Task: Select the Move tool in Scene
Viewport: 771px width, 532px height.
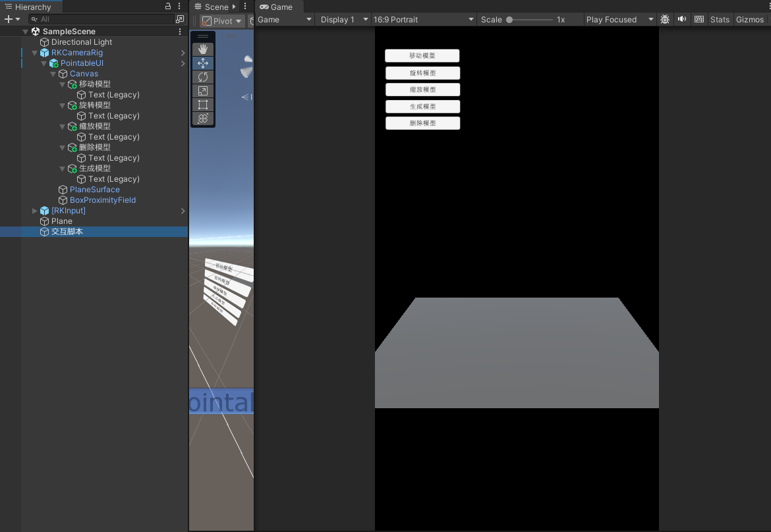Action: [x=202, y=63]
